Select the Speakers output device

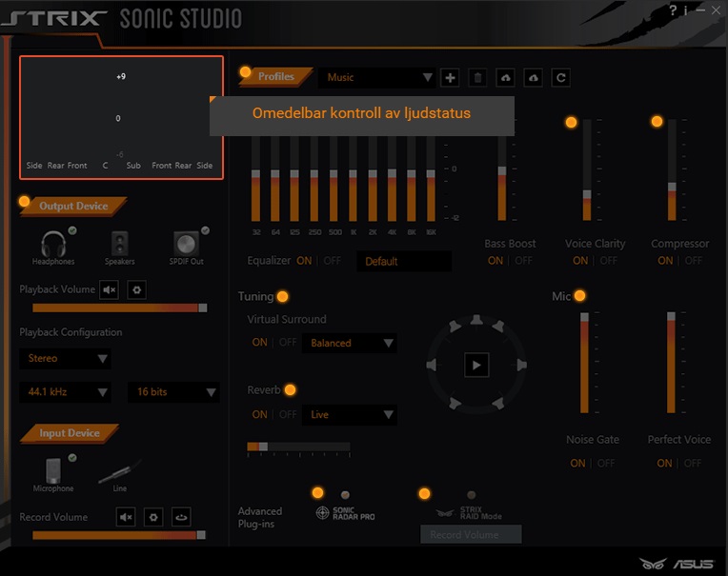[119, 244]
